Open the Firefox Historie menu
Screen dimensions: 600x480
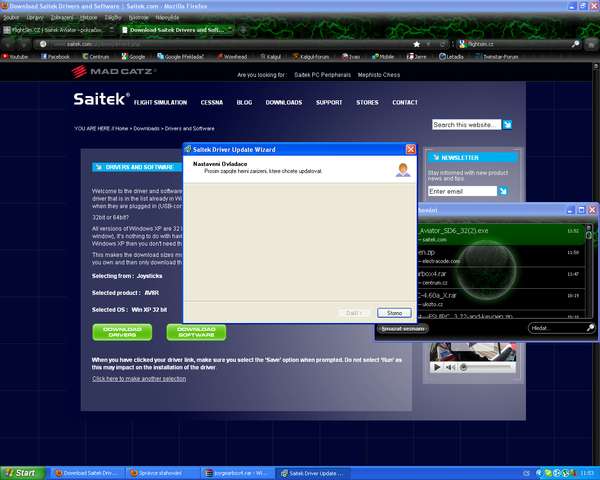[88, 18]
